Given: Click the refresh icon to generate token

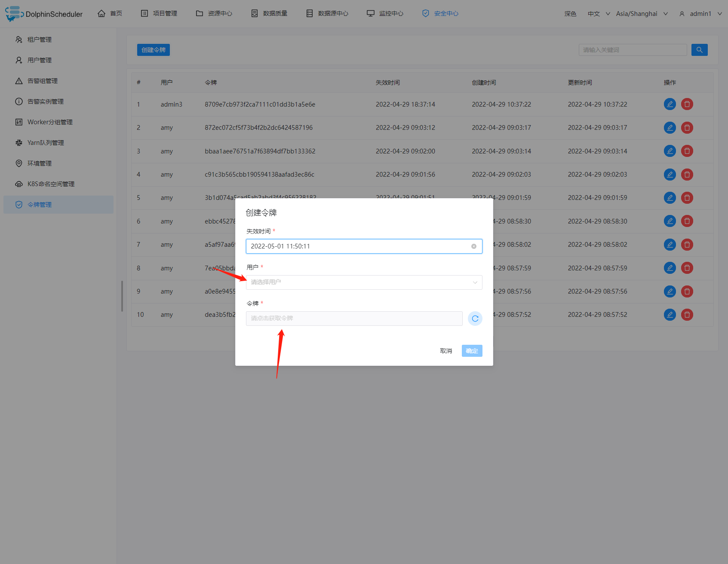Looking at the screenshot, I should (475, 319).
